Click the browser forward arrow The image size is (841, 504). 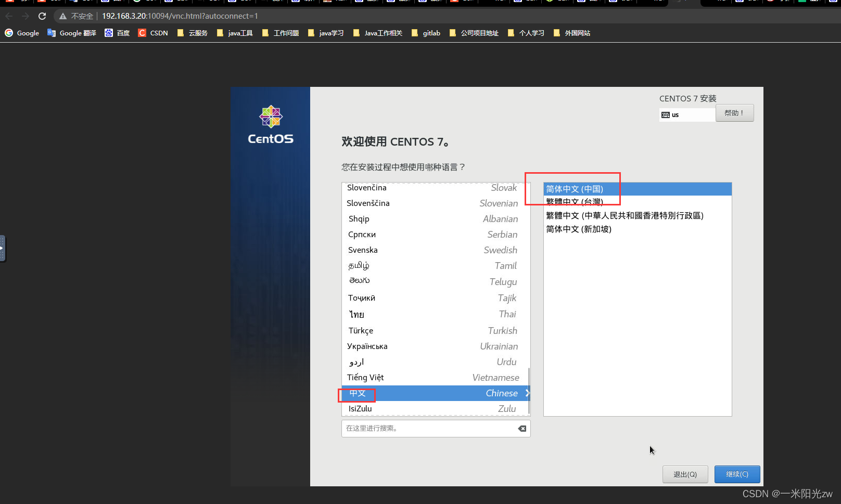[x=25, y=16]
